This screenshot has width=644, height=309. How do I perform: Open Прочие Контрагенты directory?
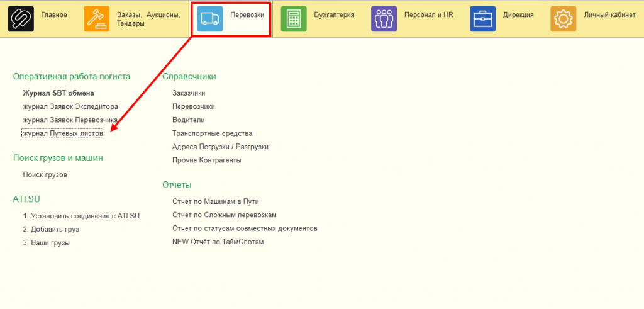[x=206, y=160]
